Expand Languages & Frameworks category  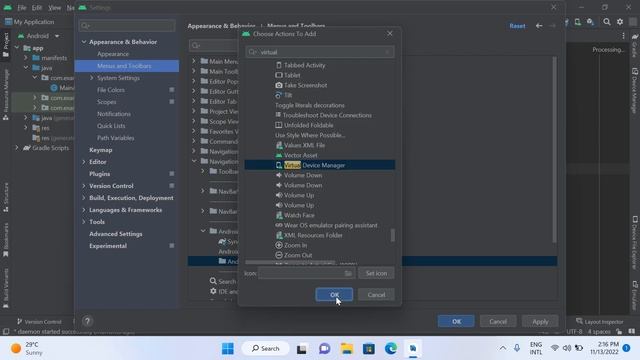(x=84, y=210)
